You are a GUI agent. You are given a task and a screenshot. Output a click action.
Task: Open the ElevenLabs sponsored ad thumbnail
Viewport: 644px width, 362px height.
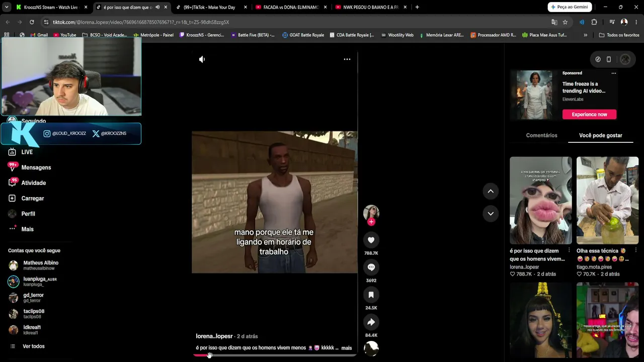click(534, 95)
